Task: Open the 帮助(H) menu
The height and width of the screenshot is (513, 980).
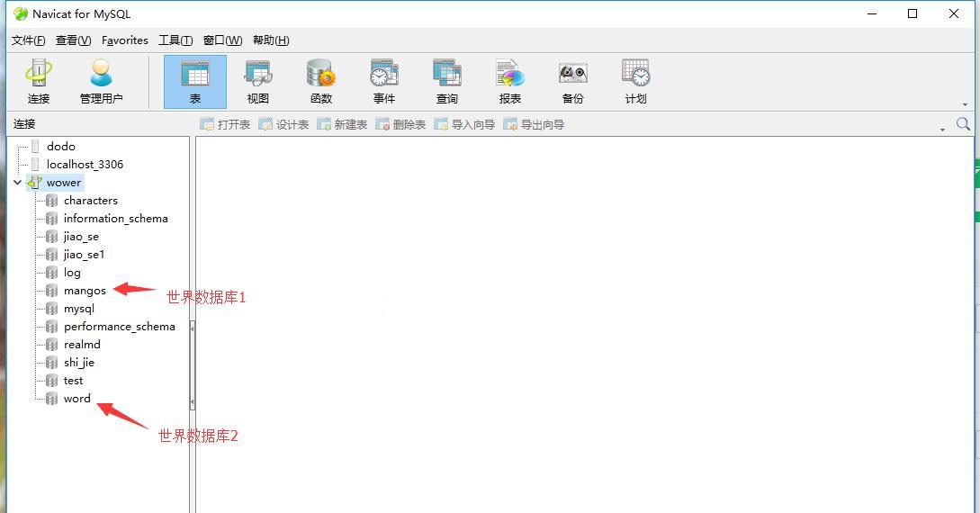Action: pos(271,40)
